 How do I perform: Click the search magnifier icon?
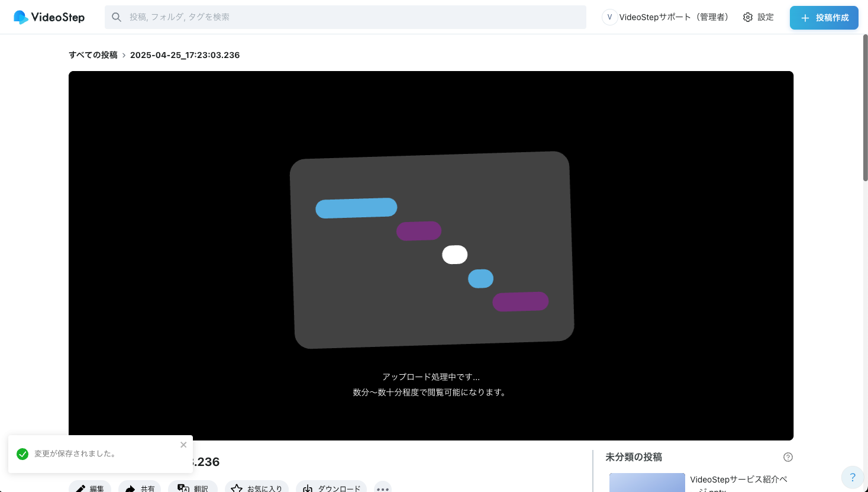click(x=117, y=17)
